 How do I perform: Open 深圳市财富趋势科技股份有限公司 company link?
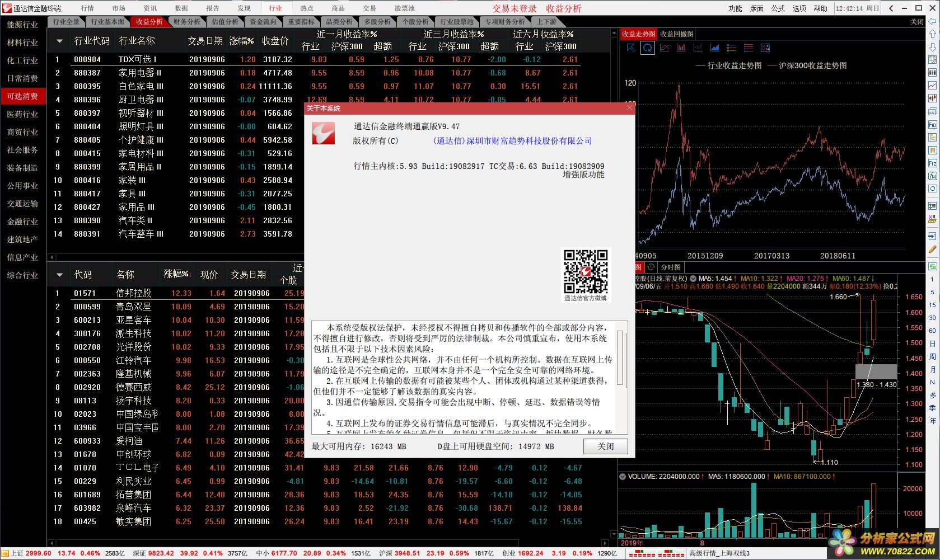click(x=512, y=141)
